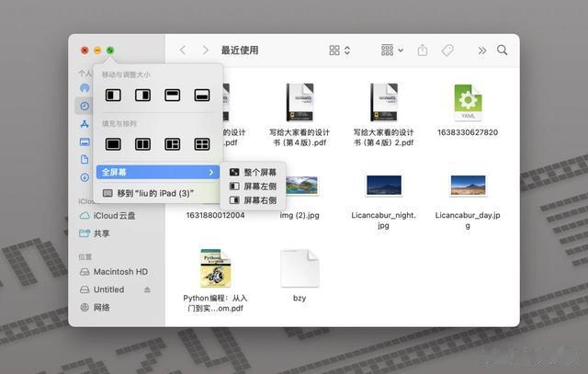Select 屏幕右侧 tile option
The image size is (588, 374).
click(x=254, y=200)
